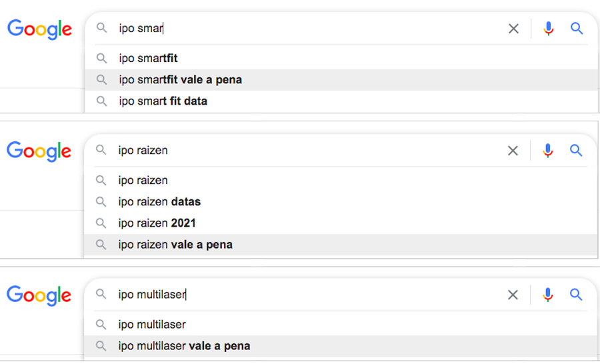The width and height of the screenshot is (600, 364).
Task: Select 'ipo multilaser vale a pena' suggestion
Action: tap(184, 346)
